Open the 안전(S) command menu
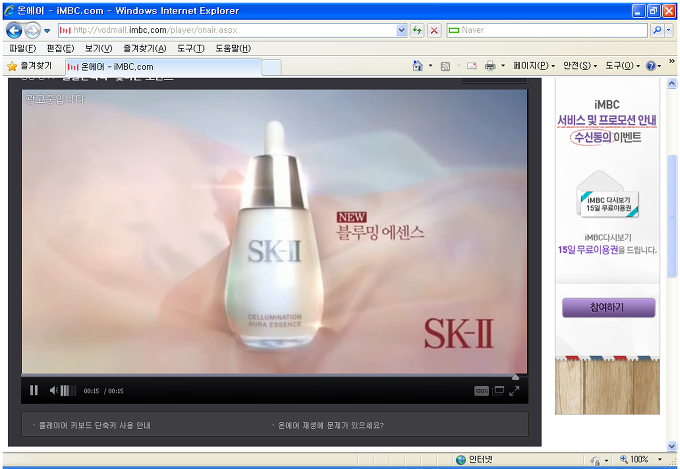 (580, 66)
